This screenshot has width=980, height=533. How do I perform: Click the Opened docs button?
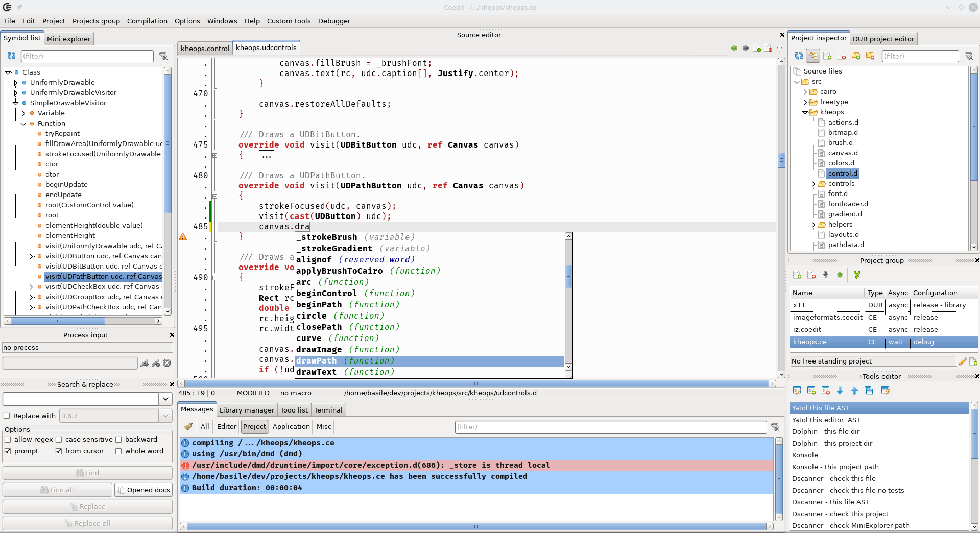[x=144, y=490]
